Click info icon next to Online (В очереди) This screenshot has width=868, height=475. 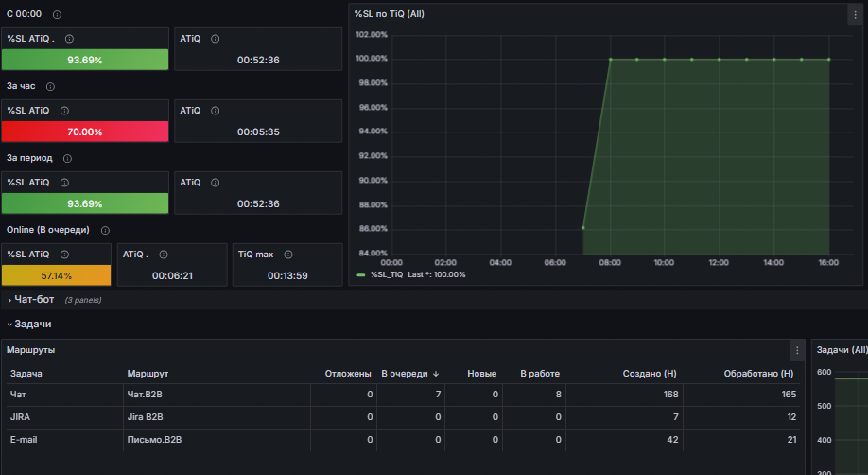105,231
